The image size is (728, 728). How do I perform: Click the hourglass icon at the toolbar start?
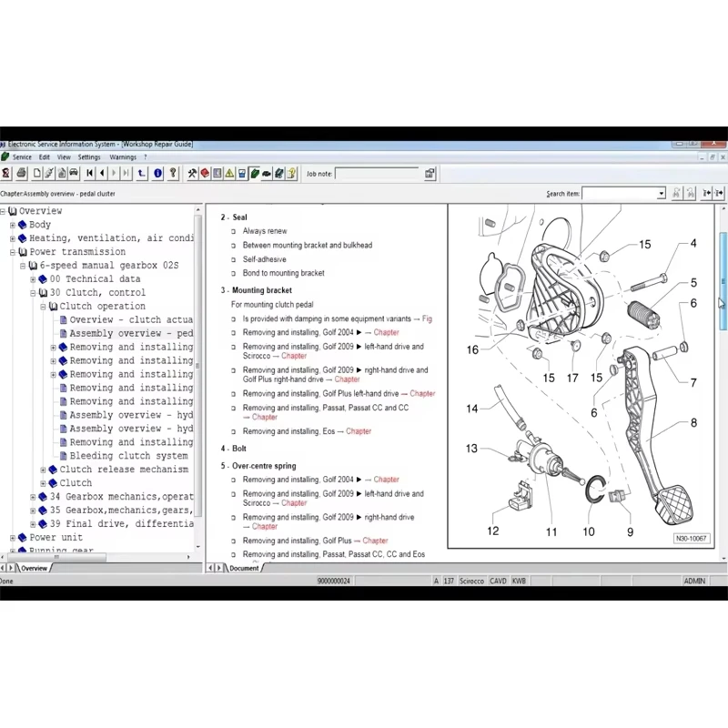tap(5, 173)
